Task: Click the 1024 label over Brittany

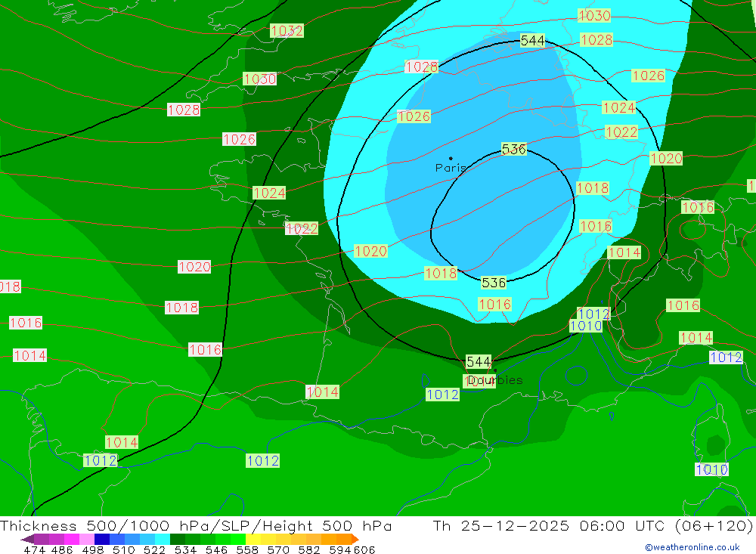Action: 270,193
